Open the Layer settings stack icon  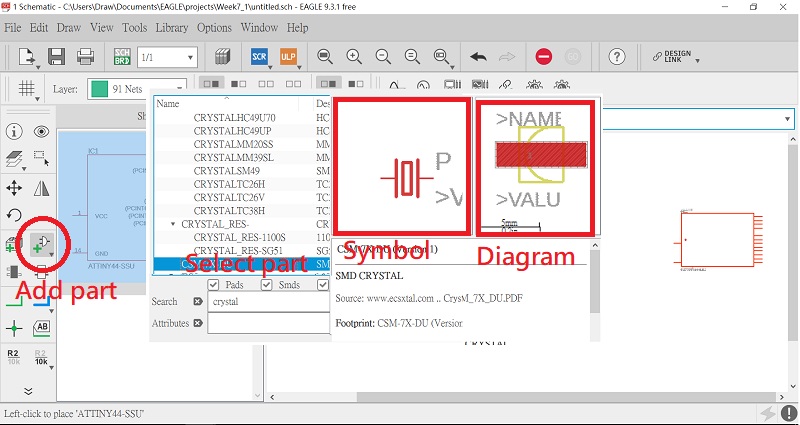[14, 160]
